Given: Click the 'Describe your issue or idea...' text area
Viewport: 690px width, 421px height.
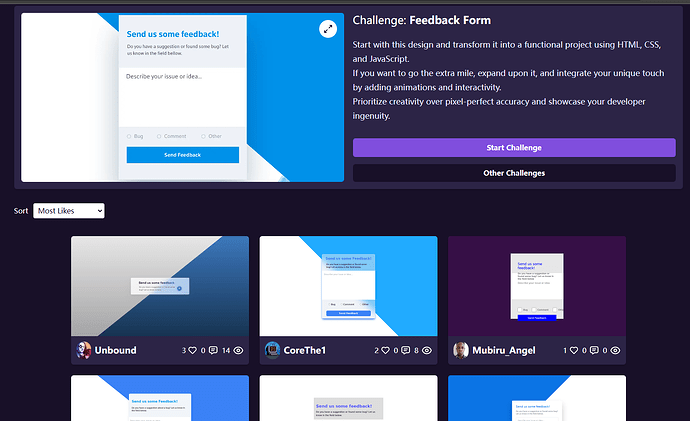Looking at the screenshot, I should [183, 97].
